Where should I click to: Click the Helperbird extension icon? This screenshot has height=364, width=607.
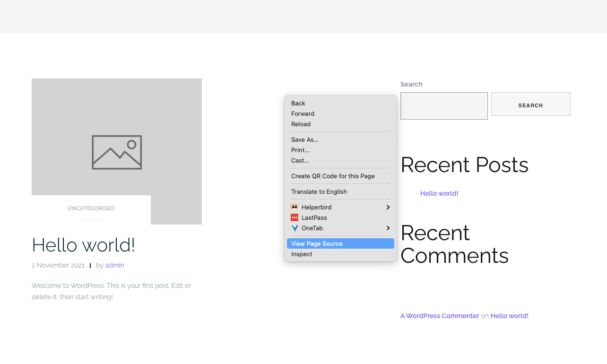pyautogui.click(x=294, y=207)
